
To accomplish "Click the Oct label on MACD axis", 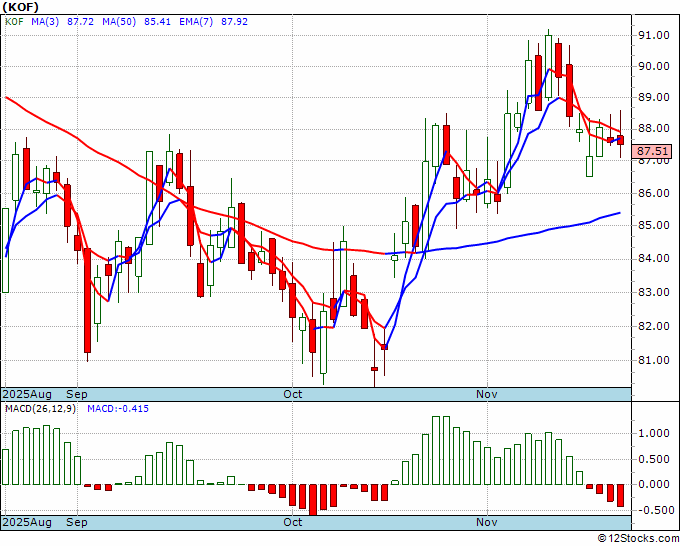I will (293, 522).
